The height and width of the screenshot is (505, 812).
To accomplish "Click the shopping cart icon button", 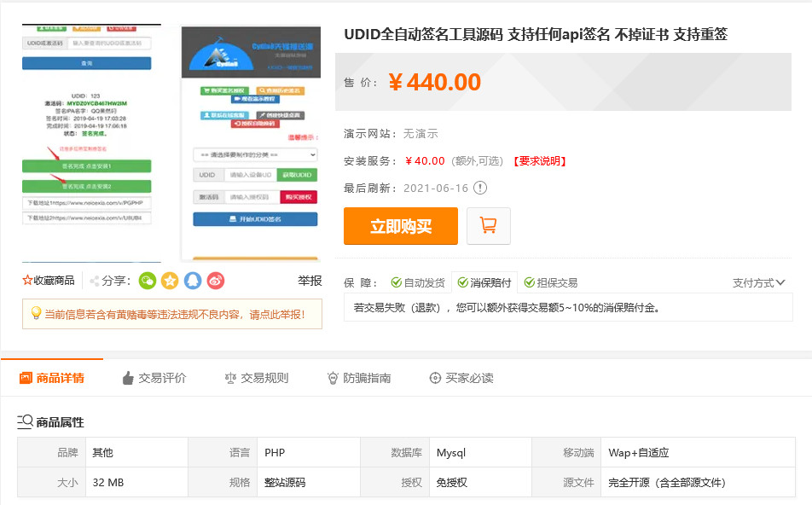I will tap(489, 226).
